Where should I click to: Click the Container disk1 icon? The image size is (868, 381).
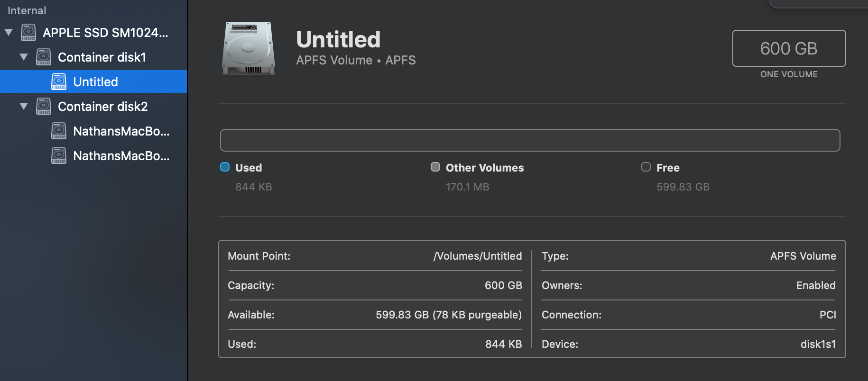point(44,57)
